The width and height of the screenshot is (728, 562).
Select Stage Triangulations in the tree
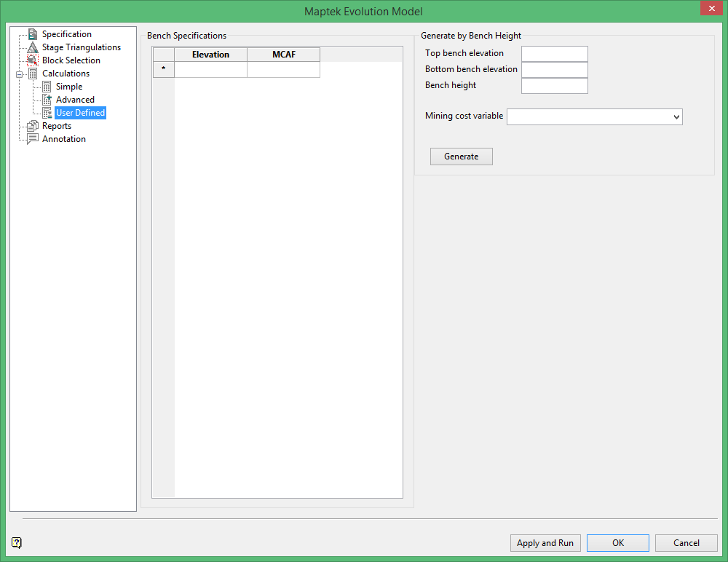[82, 47]
